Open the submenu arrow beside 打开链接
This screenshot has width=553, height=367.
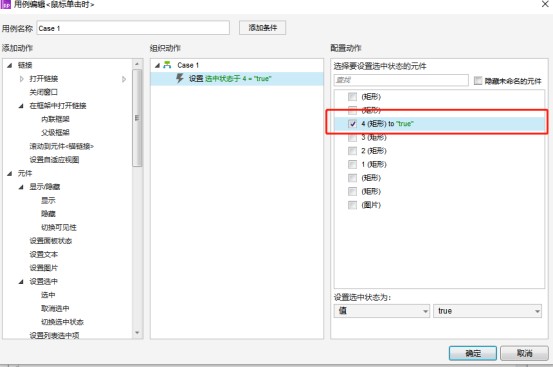point(124,79)
